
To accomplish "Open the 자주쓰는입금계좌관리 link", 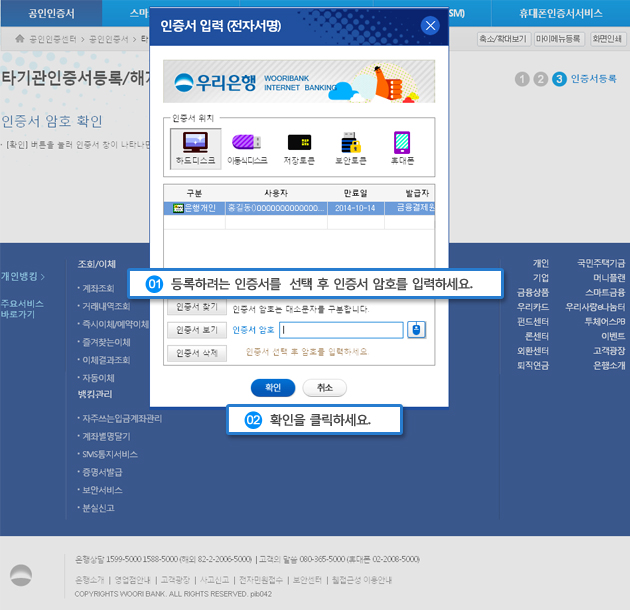I will coord(122,419).
